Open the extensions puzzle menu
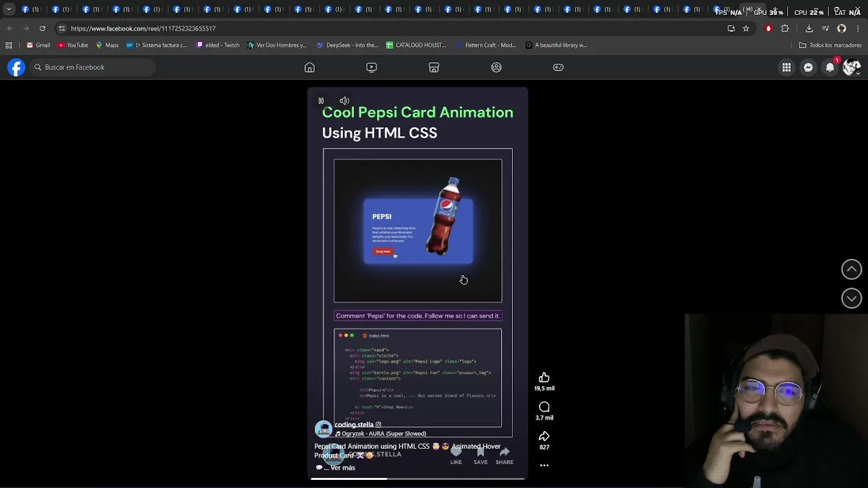Screen dimensions: 868x488 click(785, 28)
